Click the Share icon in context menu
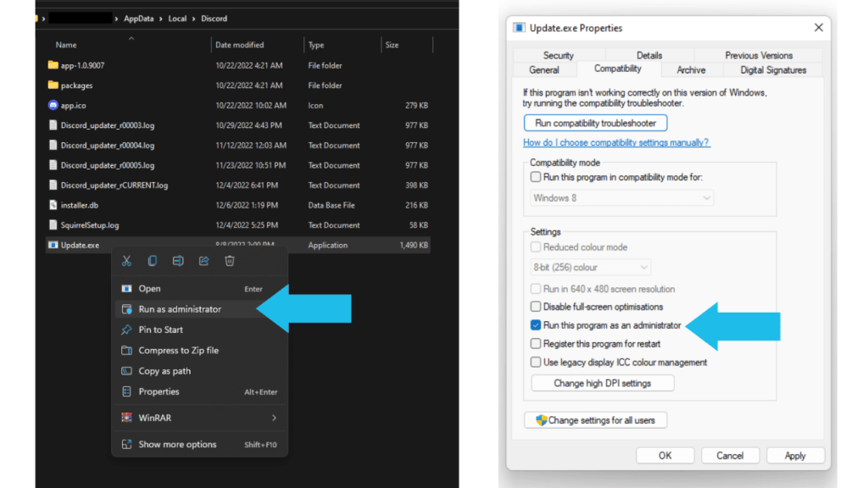Image resolution: width=868 pixels, height=488 pixels. 203,261
